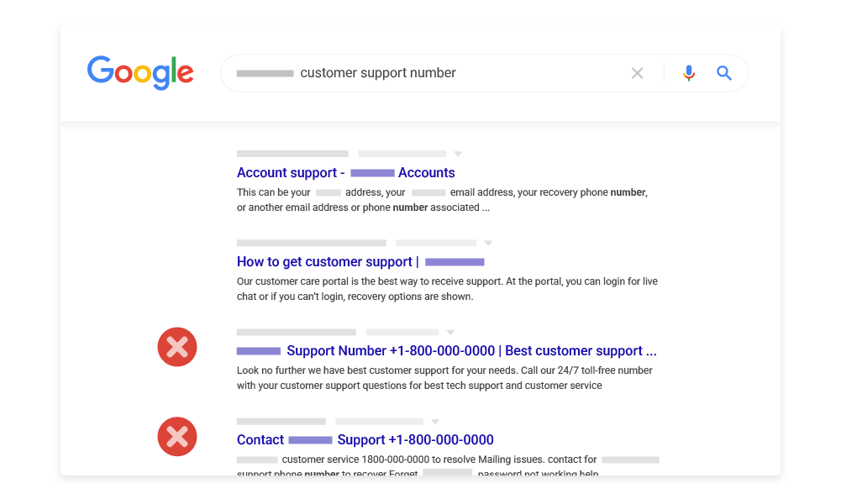The height and width of the screenshot is (504, 841).
Task: Open the Account support - Accounts link
Action: pyautogui.click(x=345, y=172)
